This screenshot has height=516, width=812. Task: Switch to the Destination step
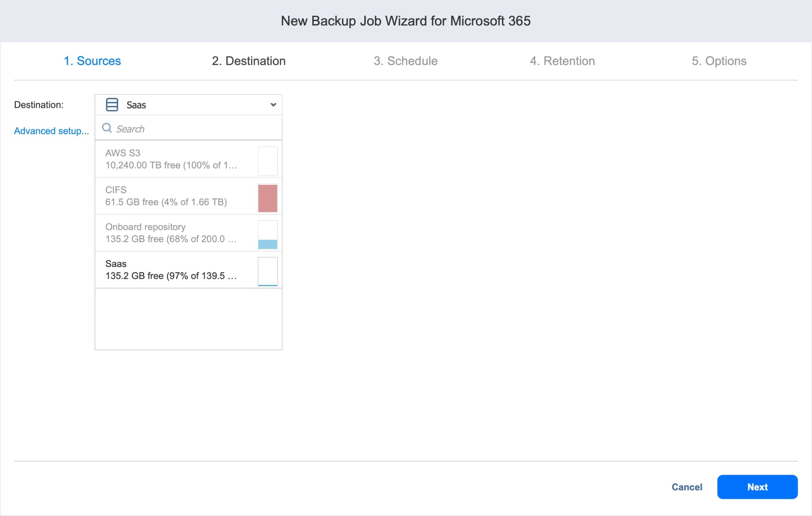[249, 61]
